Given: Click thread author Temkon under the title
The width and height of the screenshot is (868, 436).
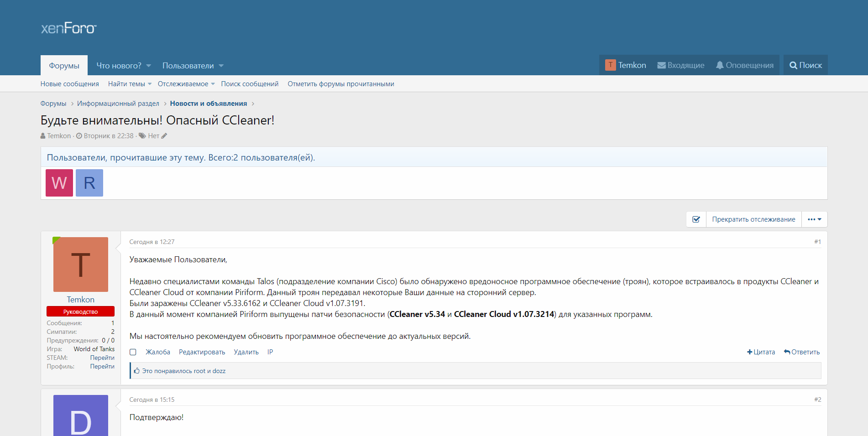Looking at the screenshot, I should (59, 136).
